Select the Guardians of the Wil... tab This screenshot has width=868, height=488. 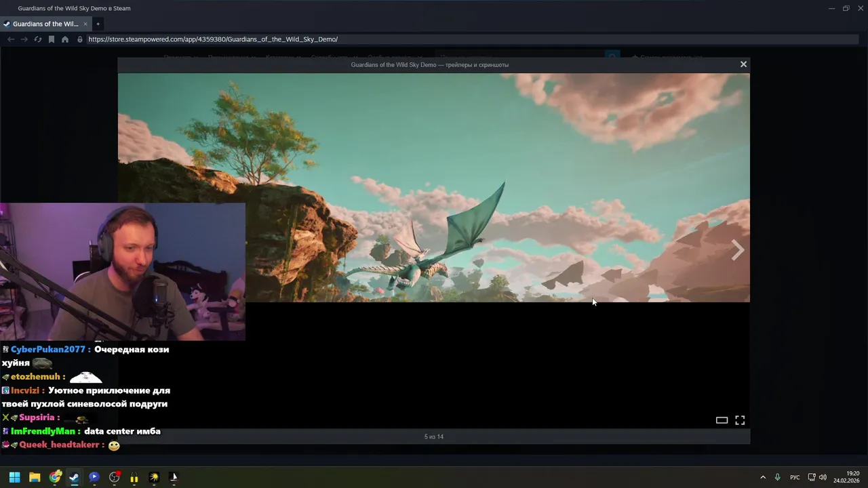[x=45, y=24]
